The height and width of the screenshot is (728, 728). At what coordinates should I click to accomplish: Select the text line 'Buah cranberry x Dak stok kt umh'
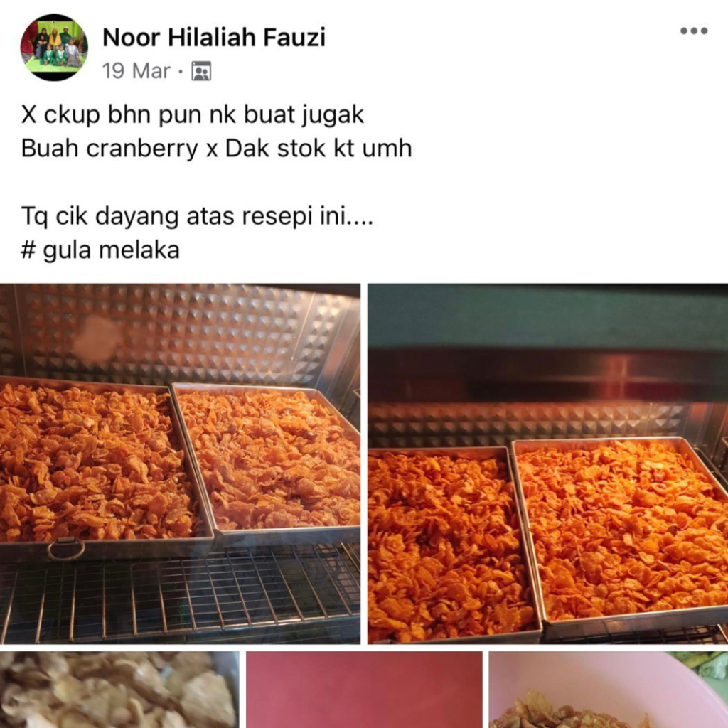coord(216,149)
